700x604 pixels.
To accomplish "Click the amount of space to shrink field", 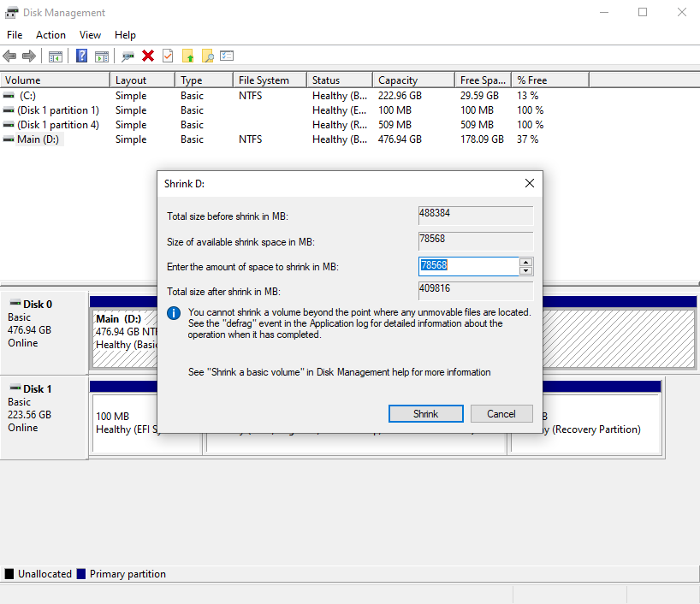I will (x=468, y=266).
